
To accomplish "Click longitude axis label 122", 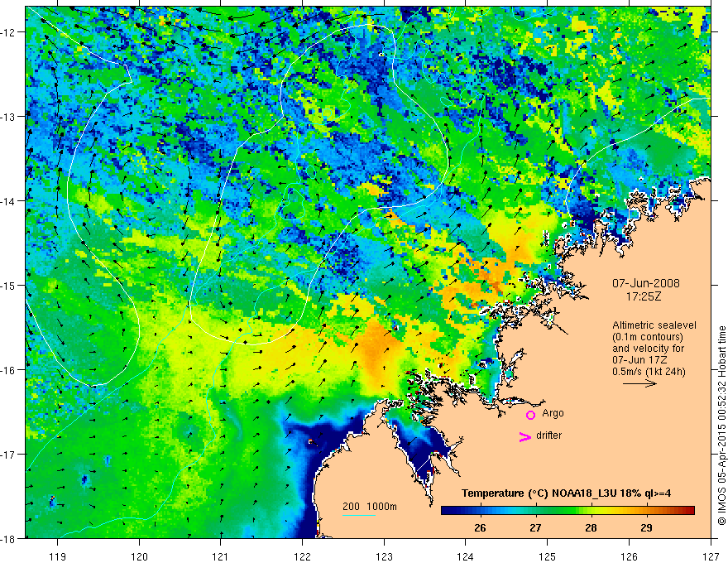I will 302,557.
